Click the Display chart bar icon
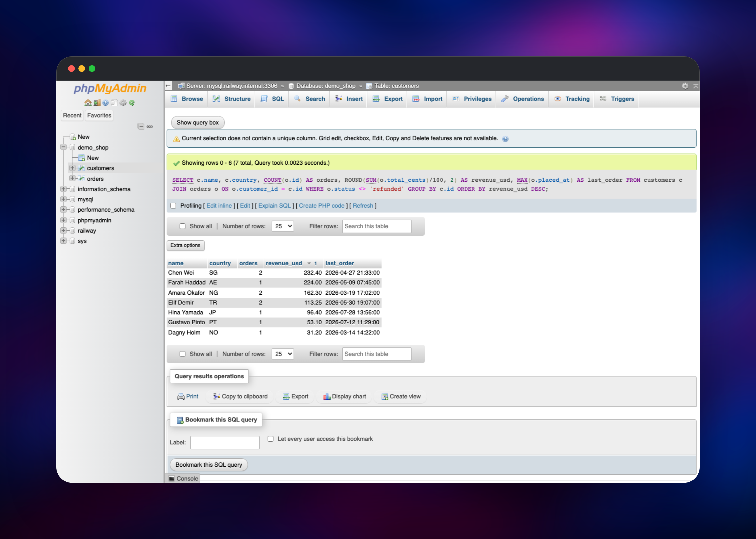The width and height of the screenshot is (756, 539). point(327,397)
